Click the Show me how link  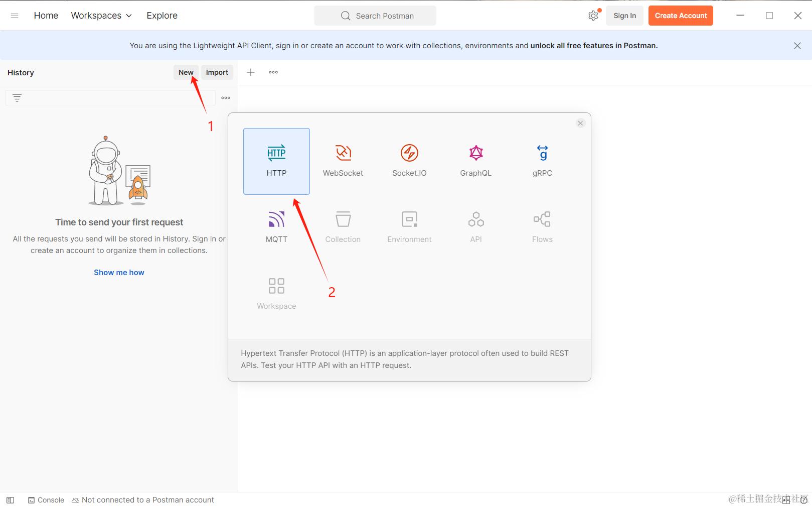119,273
